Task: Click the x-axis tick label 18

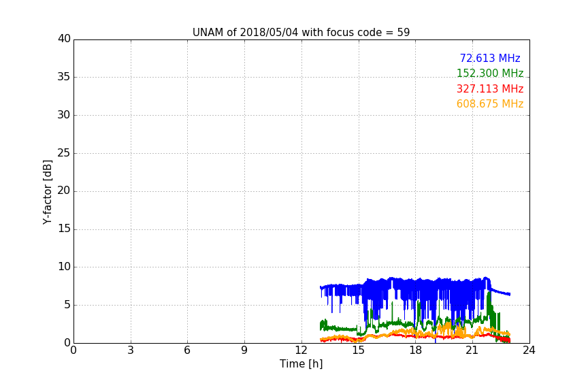Action: tap(416, 350)
